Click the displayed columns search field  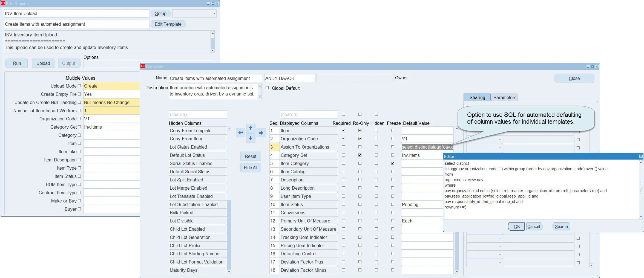point(309,114)
